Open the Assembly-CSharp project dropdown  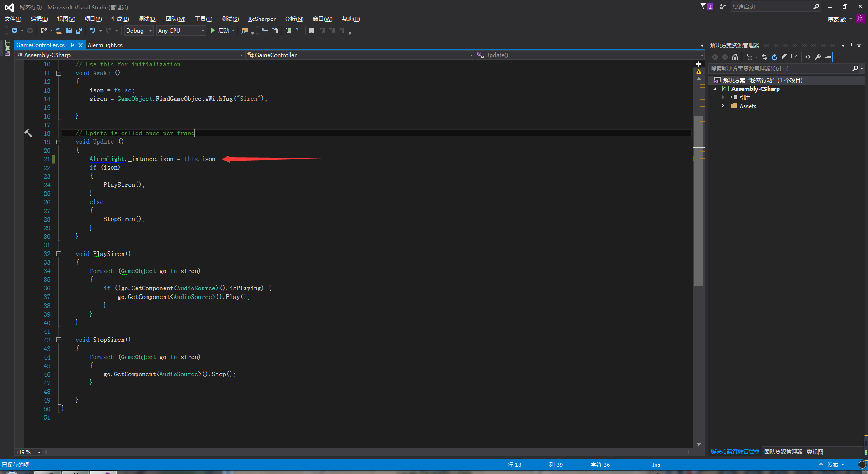click(130, 55)
